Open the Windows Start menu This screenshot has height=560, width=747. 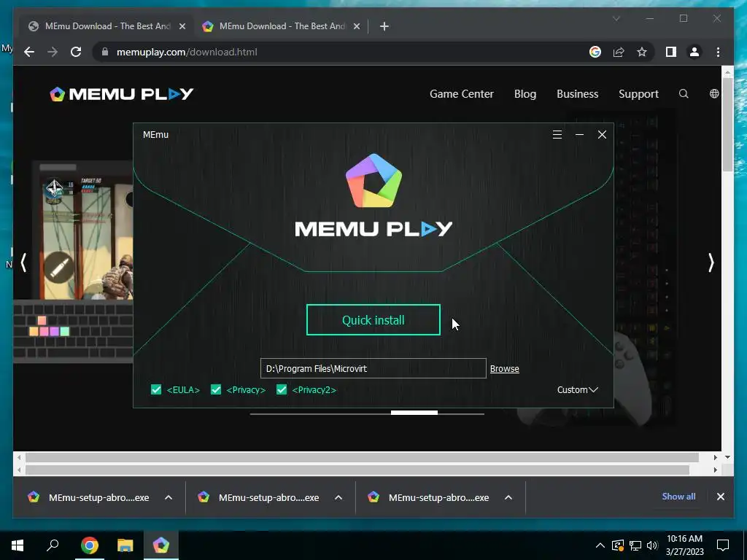(x=18, y=545)
